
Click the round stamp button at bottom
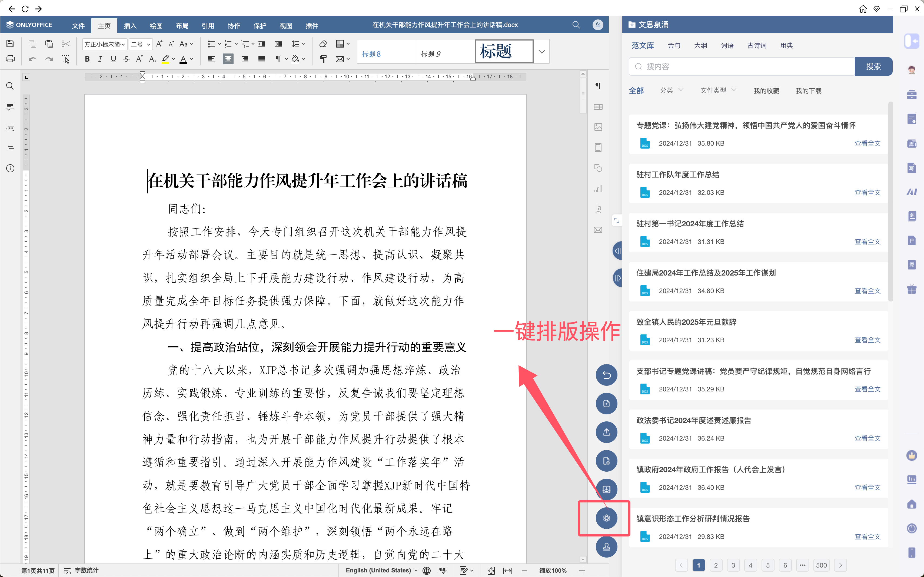click(x=606, y=547)
